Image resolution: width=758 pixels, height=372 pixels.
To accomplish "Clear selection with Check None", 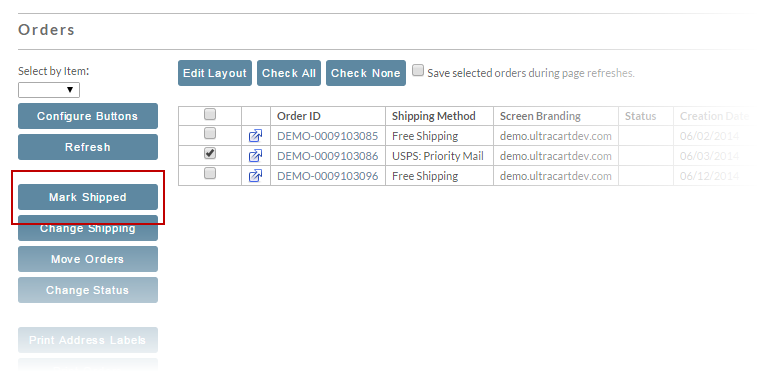I will [365, 73].
